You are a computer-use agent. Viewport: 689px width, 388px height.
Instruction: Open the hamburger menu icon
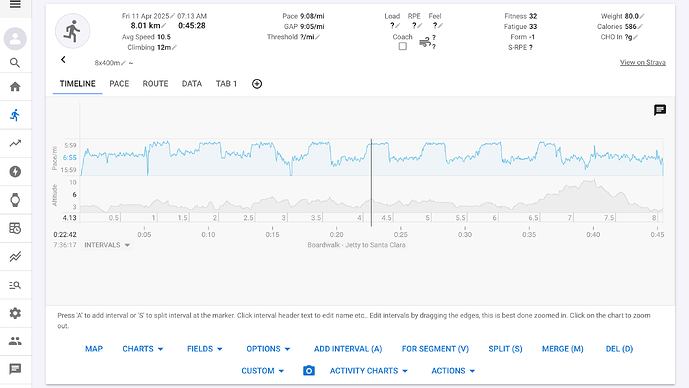(x=15, y=4)
